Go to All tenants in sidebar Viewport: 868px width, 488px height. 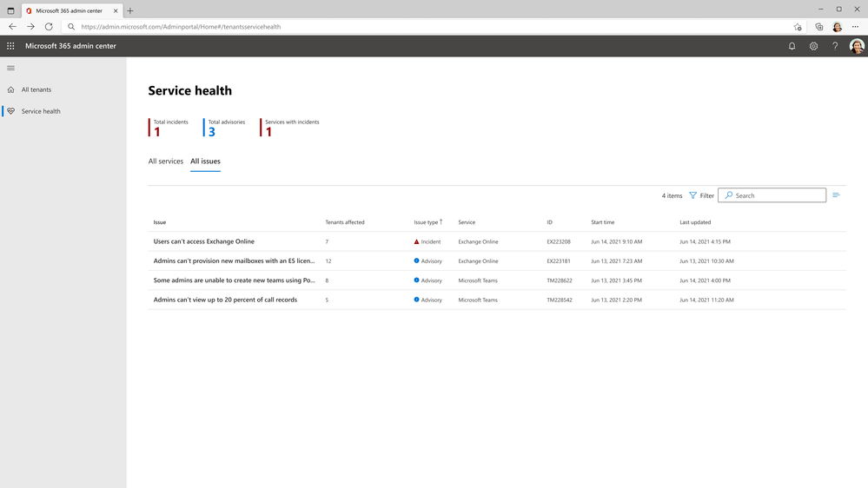click(36, 89)
